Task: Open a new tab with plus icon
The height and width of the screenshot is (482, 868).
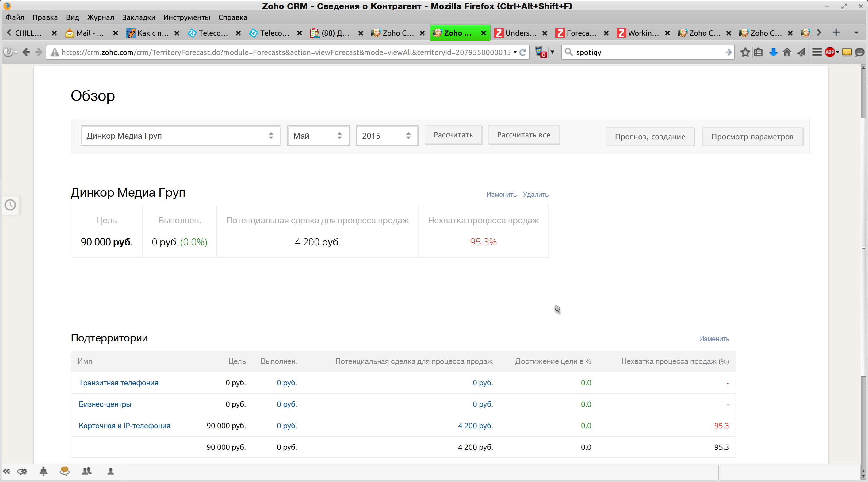Action: click(836, 33)
